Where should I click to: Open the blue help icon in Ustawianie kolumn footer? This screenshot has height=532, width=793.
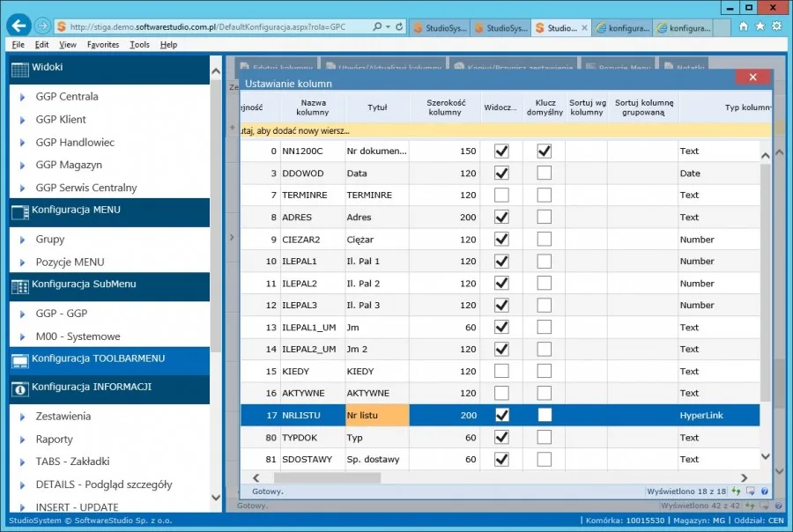[765, 491]
